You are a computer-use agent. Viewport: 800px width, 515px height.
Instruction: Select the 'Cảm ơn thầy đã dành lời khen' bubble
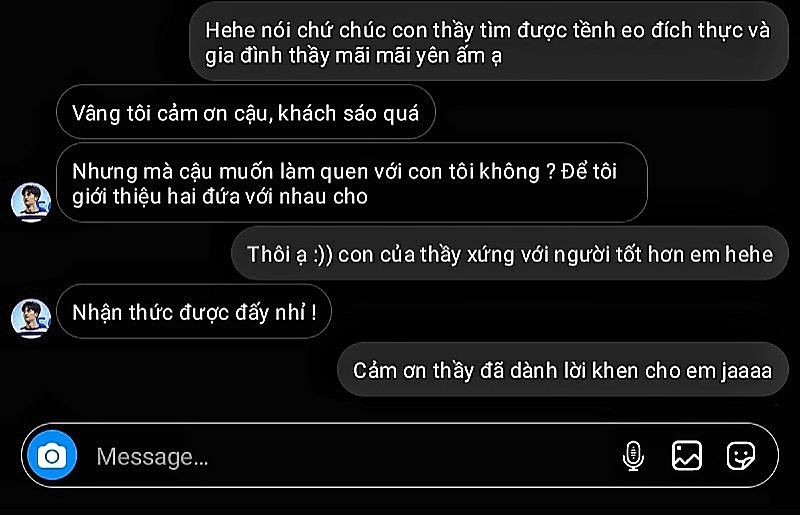563,370
